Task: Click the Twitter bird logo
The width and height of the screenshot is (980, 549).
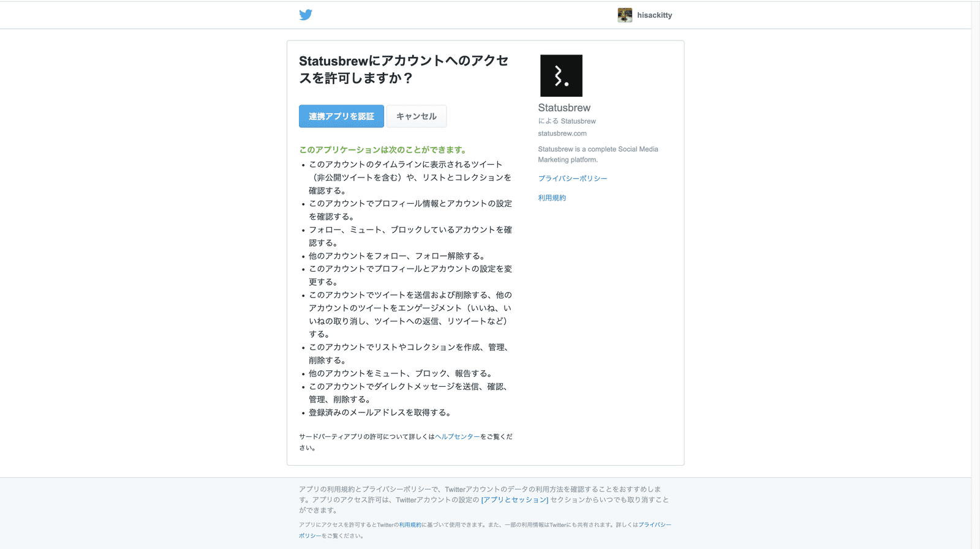Action: [306, 15]
